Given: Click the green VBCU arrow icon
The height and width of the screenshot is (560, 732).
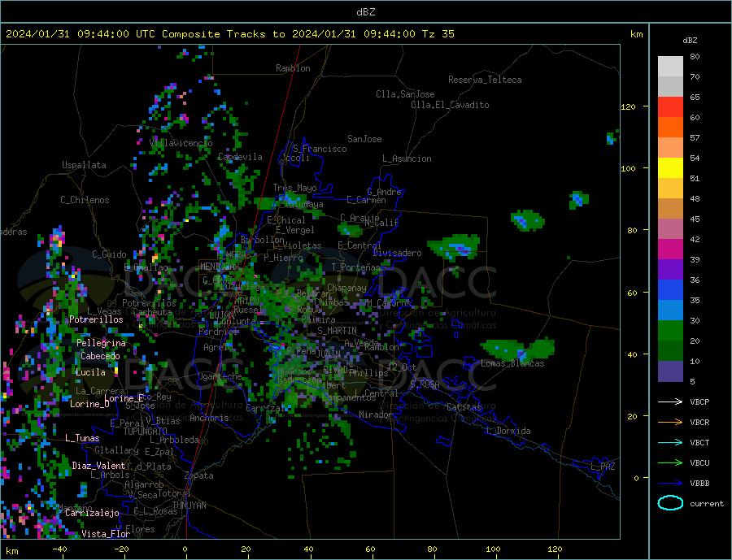Looking at the screenshot, I should (x=670, y=462).
